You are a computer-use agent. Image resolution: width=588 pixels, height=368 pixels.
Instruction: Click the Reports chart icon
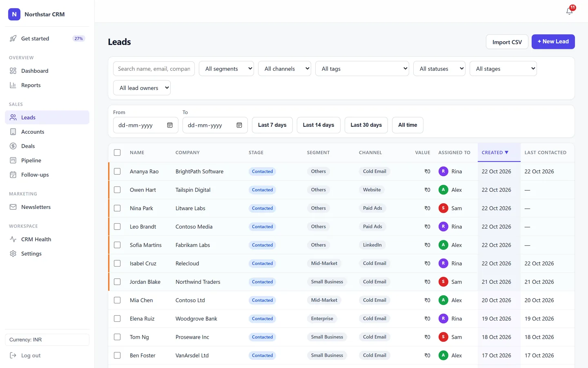(x=13, y=85)
